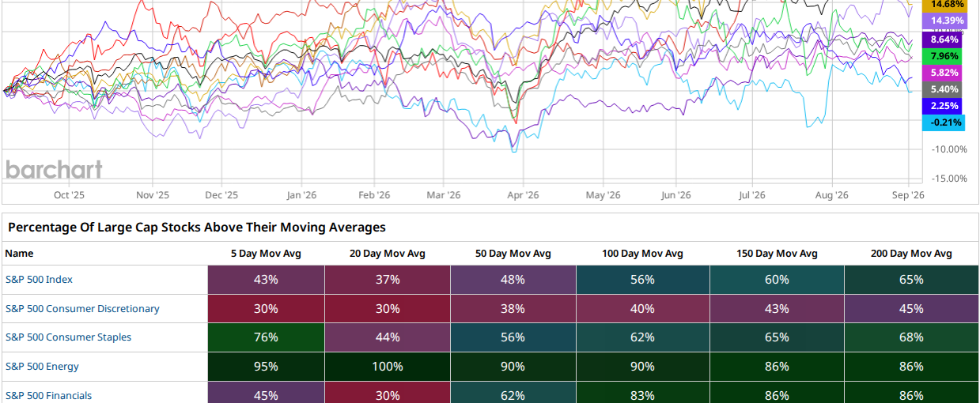The height and width of the screenshot is (403, 980).
Task: Click the 14.39% chart value label
Action: tap(944, 21)
